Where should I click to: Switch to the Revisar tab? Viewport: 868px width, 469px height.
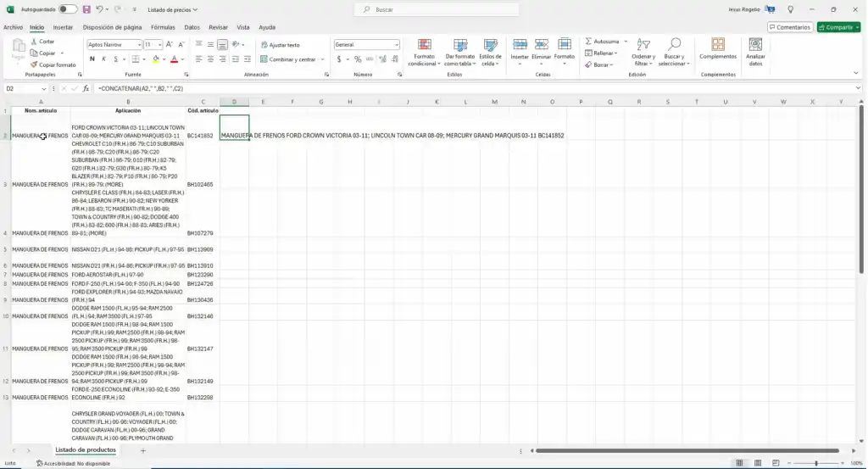point(218,27)
